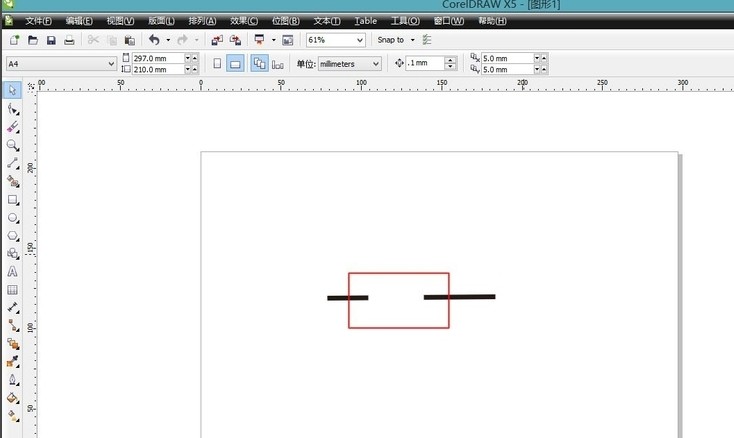Choose the Rectangle tool
734x438 pixels.
[x=13, y=199]
